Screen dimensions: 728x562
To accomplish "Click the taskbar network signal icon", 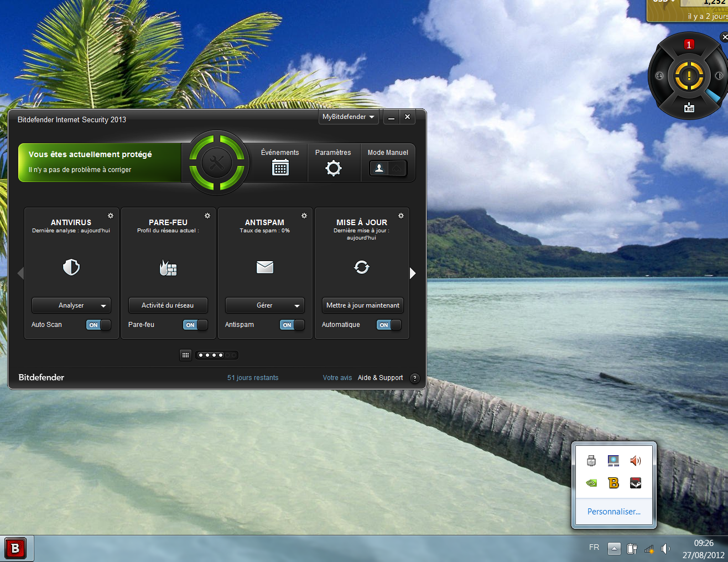I will click(649, 549).
